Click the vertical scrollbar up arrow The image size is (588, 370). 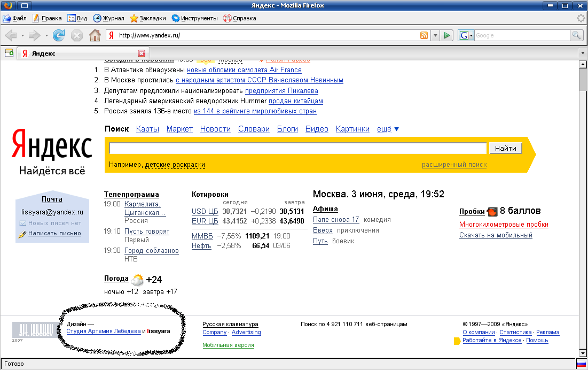tap(583, 65)
